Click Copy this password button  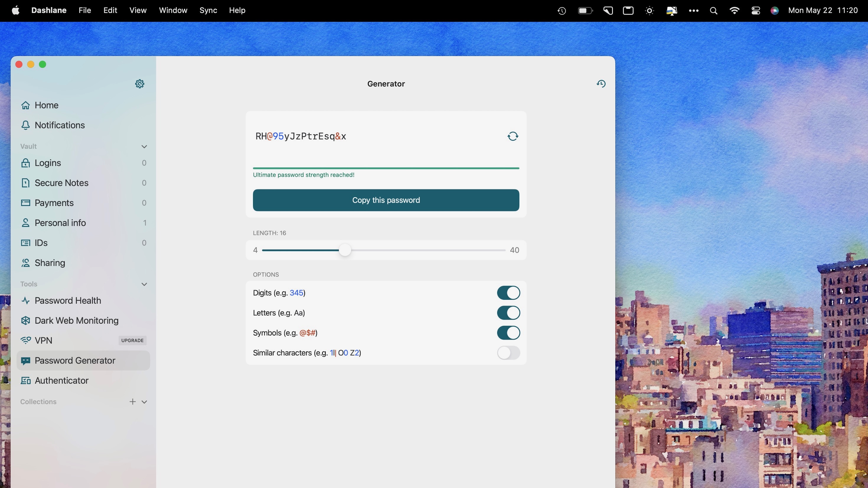386,200
